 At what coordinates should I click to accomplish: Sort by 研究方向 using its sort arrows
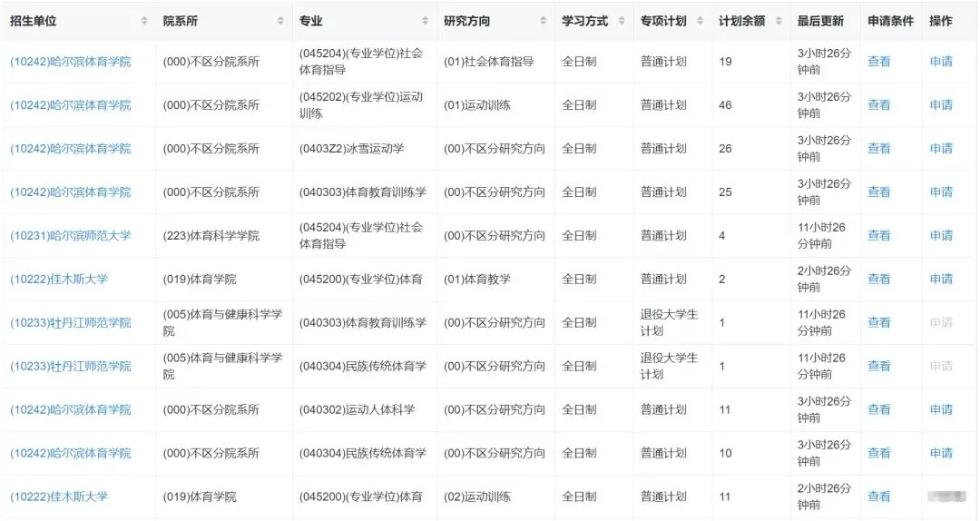(544, 21)
